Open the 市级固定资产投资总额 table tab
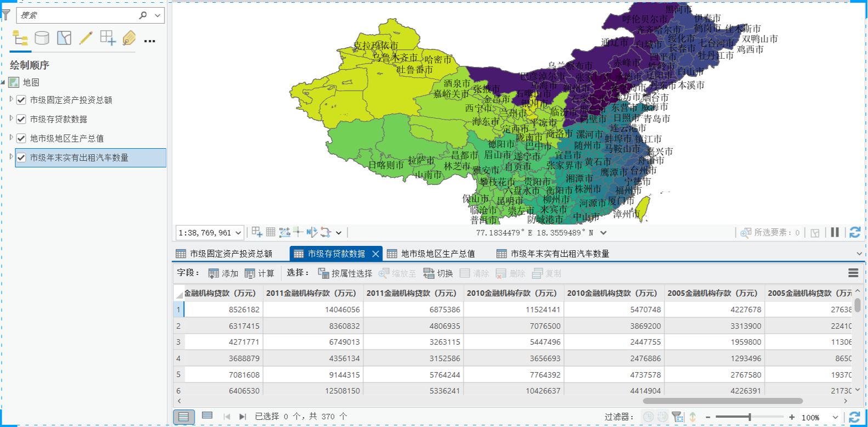The width and height of the screenshot is (868, 427). click(x=224, y=254)
